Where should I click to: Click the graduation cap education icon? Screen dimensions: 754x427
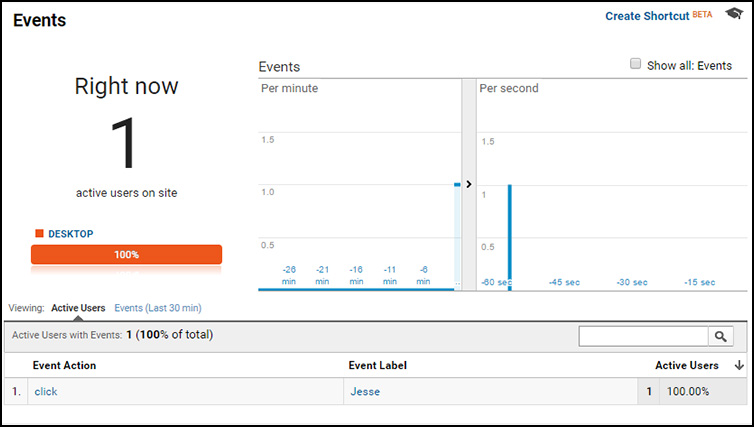click(x=733, y=17)
